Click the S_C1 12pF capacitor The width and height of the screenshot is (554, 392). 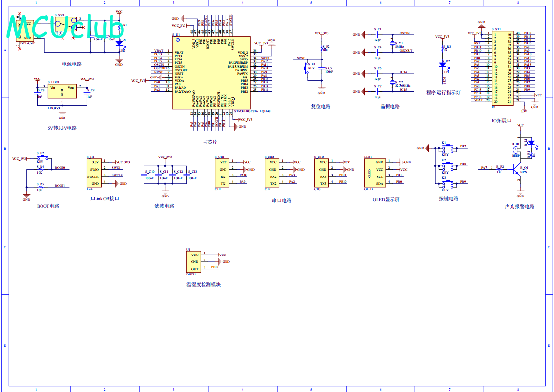pyautogui.click(x=377, y=34)
